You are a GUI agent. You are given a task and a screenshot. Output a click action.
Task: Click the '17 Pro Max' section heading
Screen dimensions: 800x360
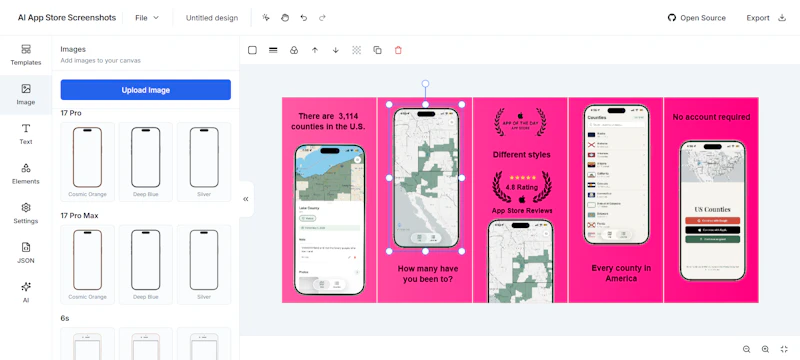79,216
